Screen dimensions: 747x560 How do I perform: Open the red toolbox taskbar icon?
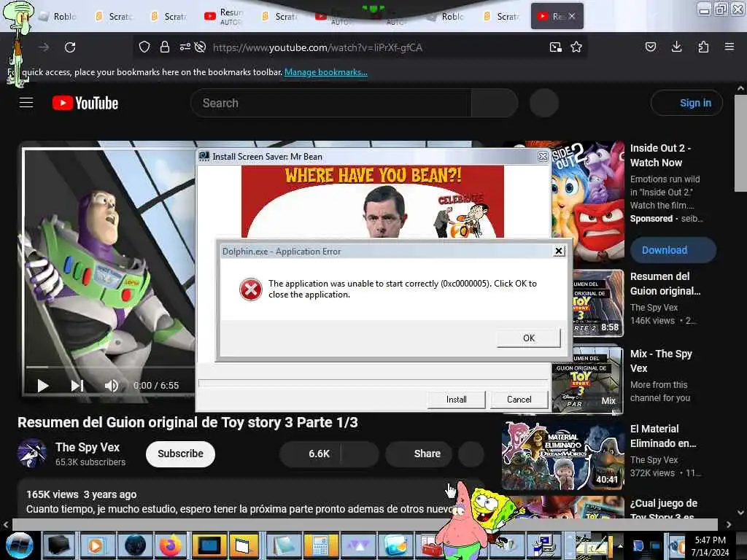pyautogui.click(x=430, y=546)
